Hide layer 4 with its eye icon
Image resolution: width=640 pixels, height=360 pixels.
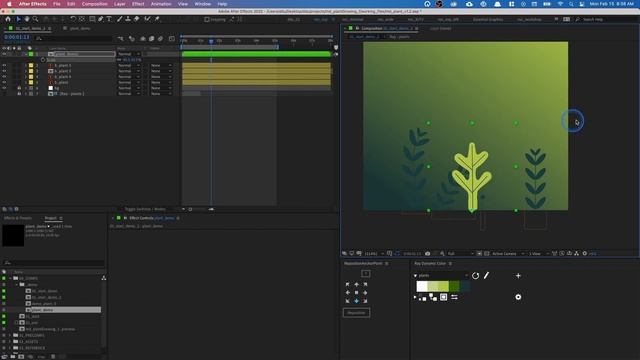coord(4,77)
